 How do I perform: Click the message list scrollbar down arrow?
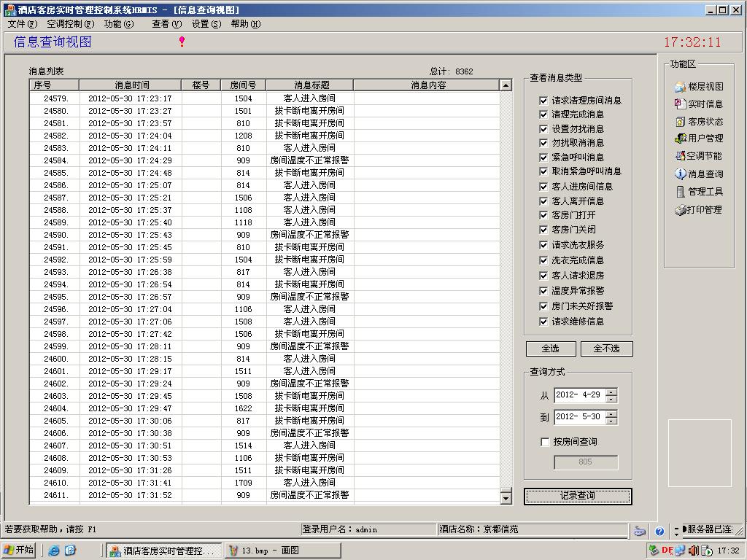506,497
